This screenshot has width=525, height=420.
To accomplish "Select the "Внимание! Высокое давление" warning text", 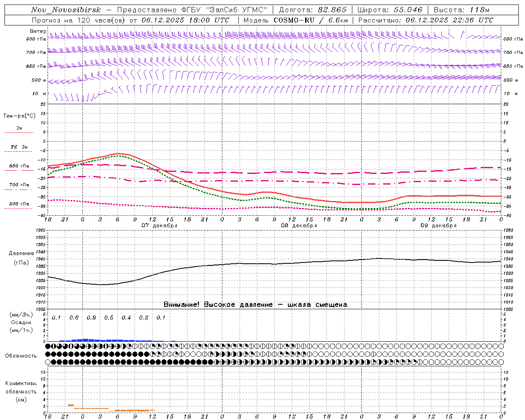I will [x=218, y=304].
